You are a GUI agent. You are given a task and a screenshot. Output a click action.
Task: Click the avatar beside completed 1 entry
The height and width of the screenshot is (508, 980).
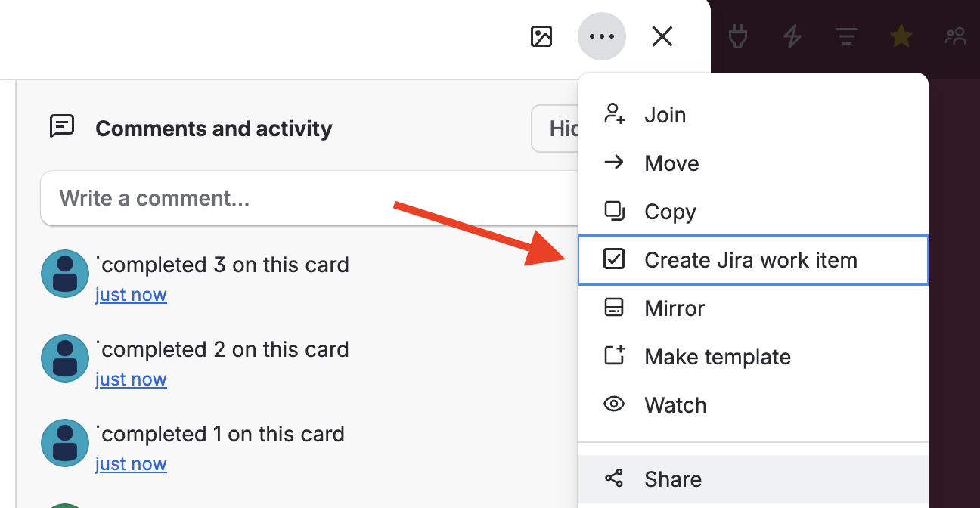(65, 443)
